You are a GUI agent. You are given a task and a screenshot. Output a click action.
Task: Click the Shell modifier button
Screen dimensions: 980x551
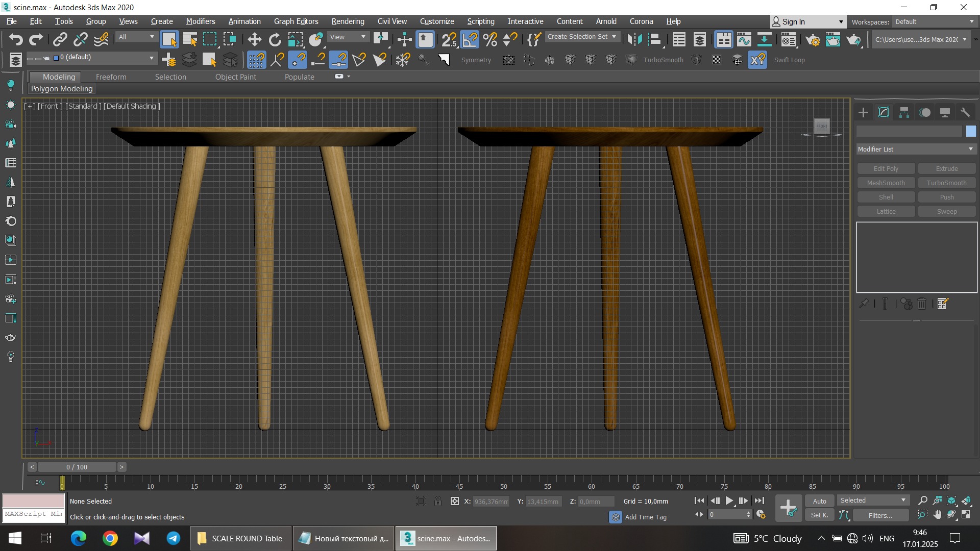886,197
